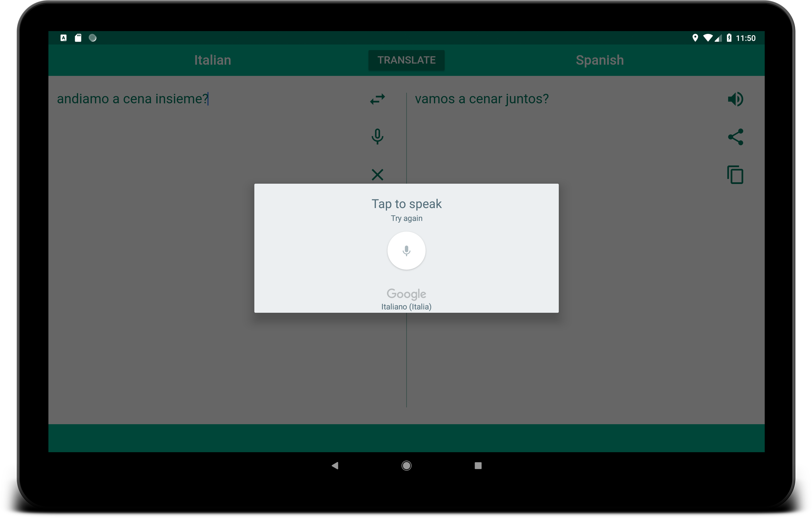Screen dimensions: 812x518
Task: Play translation audio with speaker icon
Action: pos(735,99)
